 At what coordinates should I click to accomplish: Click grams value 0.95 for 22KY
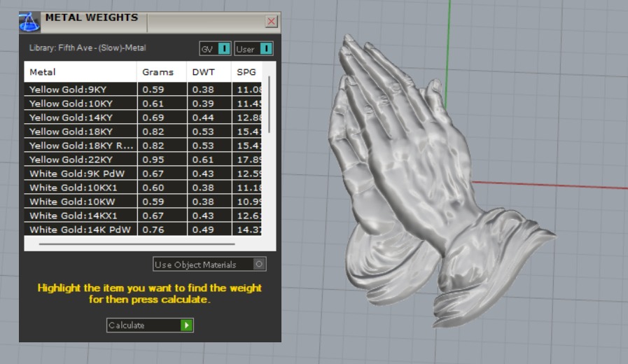tap(153, 160)
